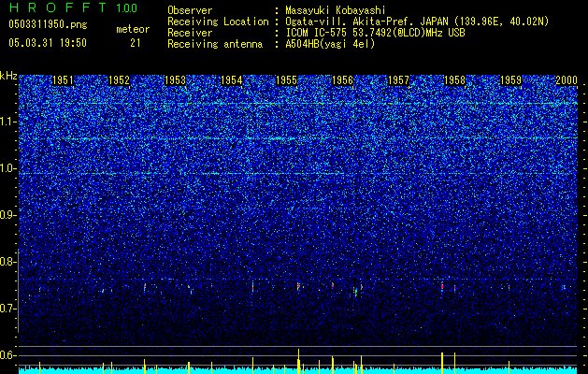Select the ICOM IC-575 53.7492 MHz USB text
Viewport: 588px width, 374px height.
point(375,33)
